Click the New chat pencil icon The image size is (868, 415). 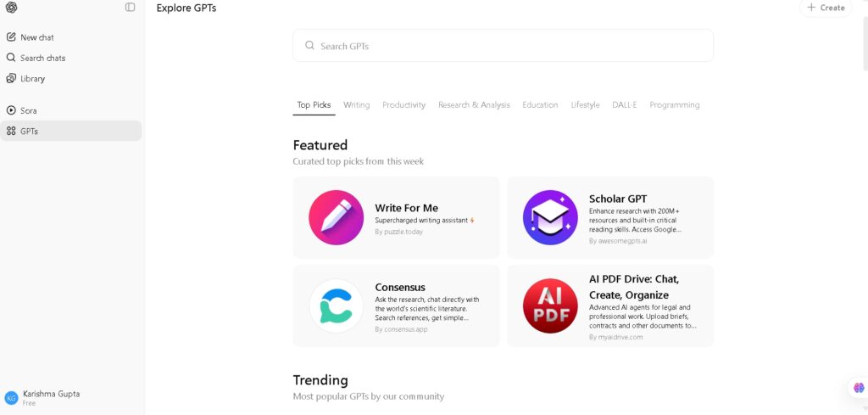(11, 37)
